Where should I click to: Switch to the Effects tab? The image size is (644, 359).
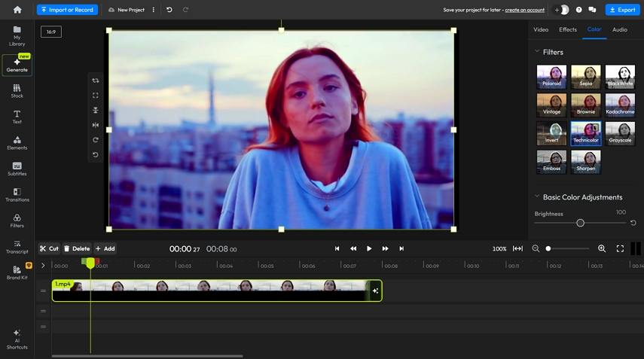[568, 29]
